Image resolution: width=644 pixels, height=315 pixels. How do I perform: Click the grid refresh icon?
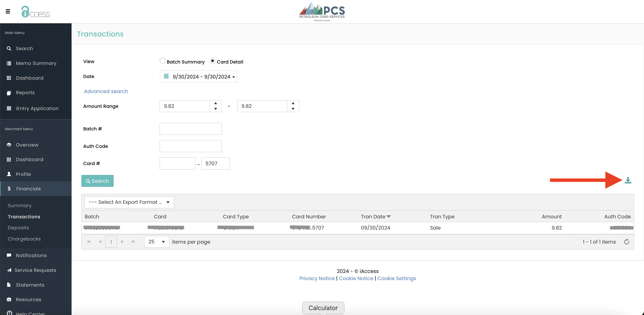[x=626, y=242]
